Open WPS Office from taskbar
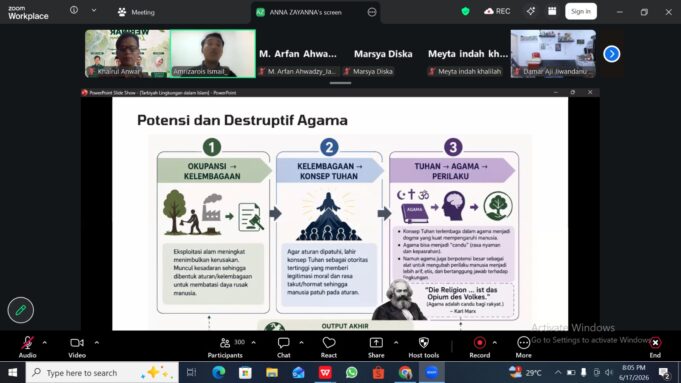Image resolution: width=681 pixels, height=383 pixels. point(325,373)
